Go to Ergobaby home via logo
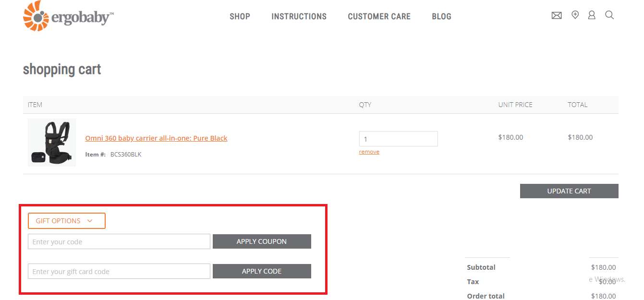This screenshot has height=300, width=644. click(x=69, y=15)
